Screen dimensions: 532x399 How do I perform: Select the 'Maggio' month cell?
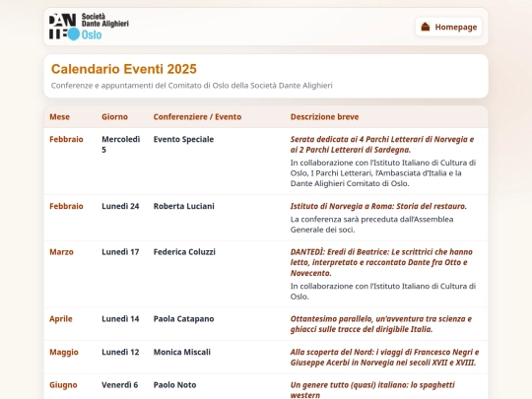(64, 352)
